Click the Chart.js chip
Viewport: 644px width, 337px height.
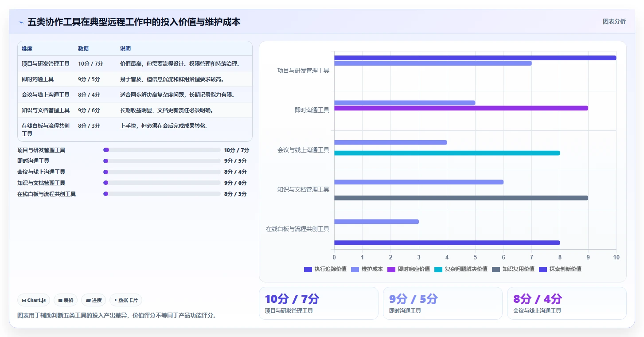34,300
